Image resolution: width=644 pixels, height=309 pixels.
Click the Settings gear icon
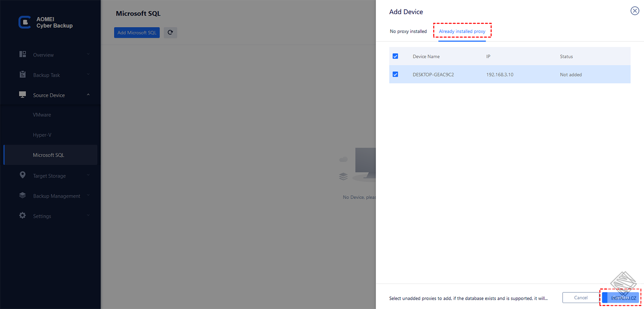(23, 216)
